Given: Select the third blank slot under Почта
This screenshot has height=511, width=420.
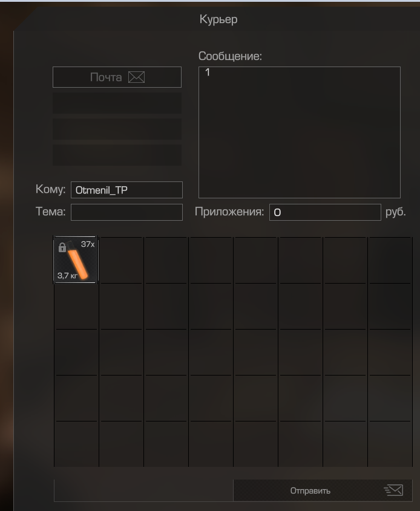Looking at the screenshot, I should coord(117,155).
